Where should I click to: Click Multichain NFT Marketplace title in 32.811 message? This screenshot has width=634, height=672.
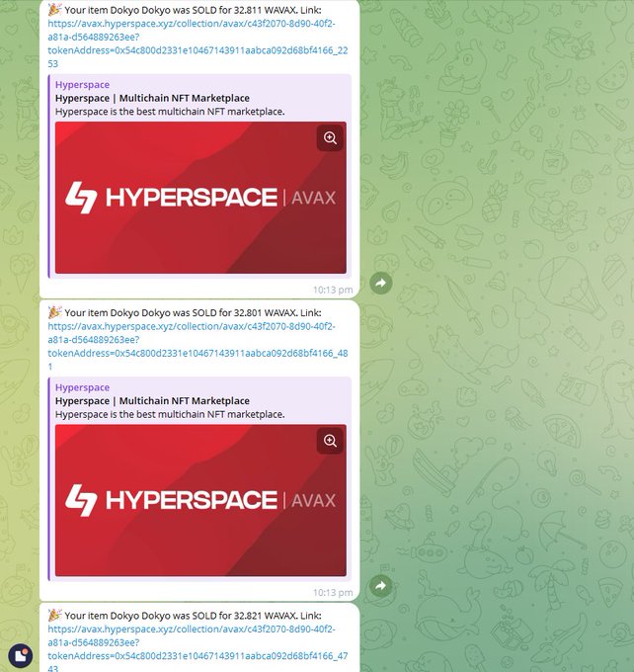tap(152, 98)
